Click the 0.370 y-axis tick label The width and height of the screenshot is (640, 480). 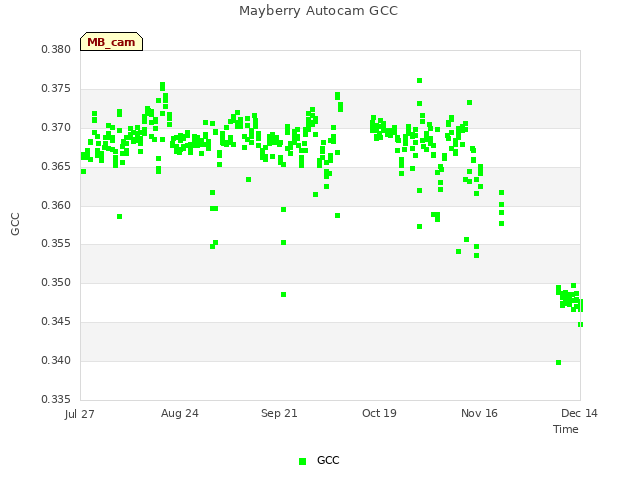(56, 128)
